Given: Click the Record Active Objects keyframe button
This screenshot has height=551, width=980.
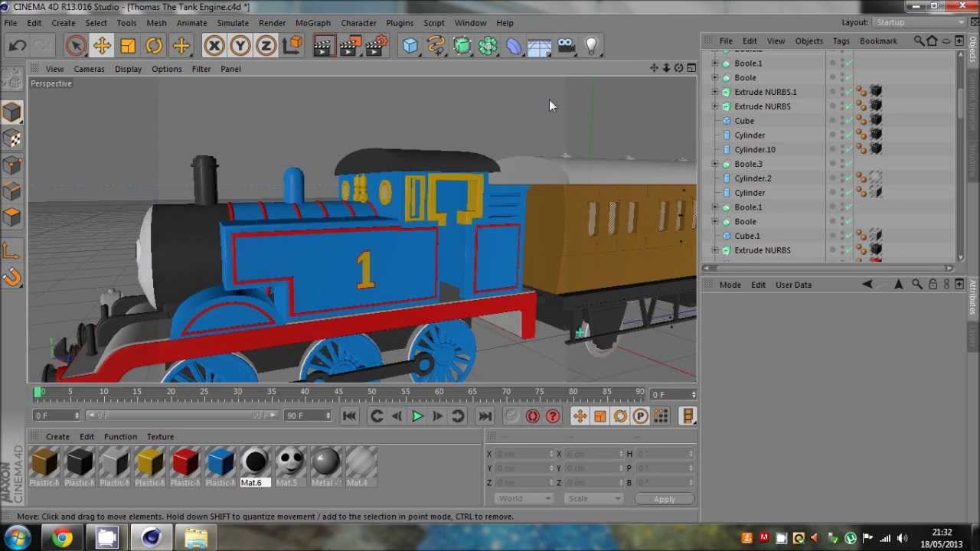Looking at the screenshot, I should [512, 416].
